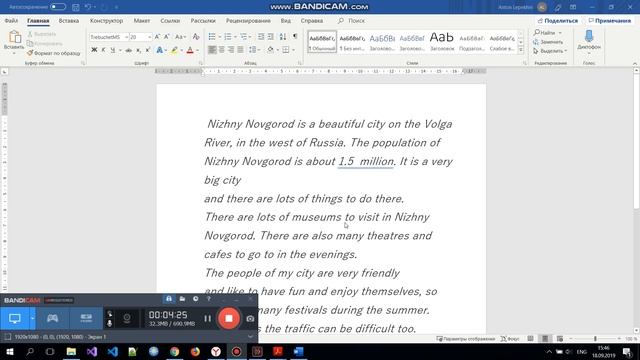
Task: Click the bulleted list icon
Action: click(212, 37)
